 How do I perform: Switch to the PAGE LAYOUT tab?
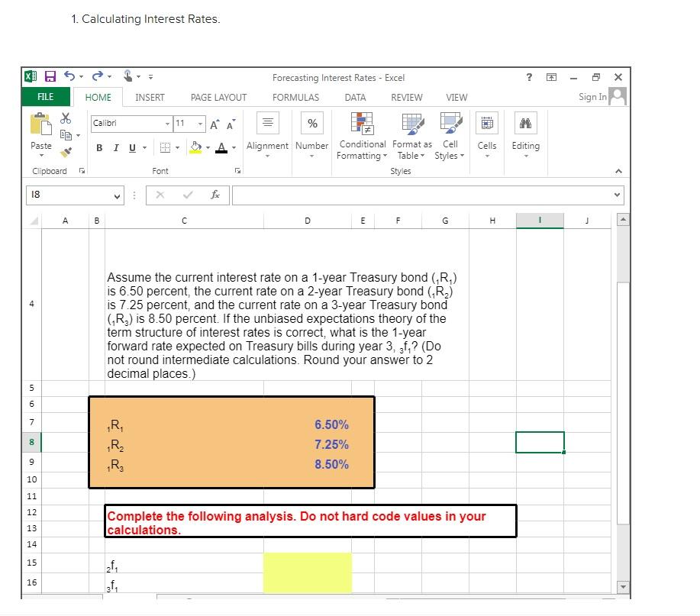point(218,97)
